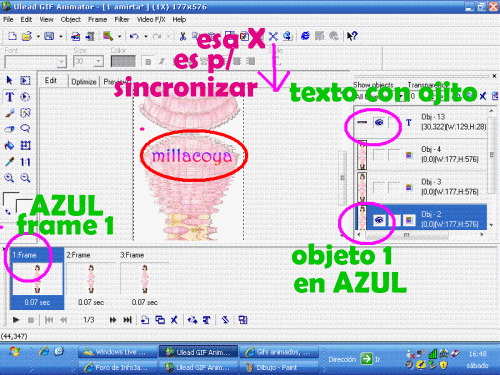The image size is (500, 375).
Task: Click the Undo arrow icon
Action: [134, 36]
